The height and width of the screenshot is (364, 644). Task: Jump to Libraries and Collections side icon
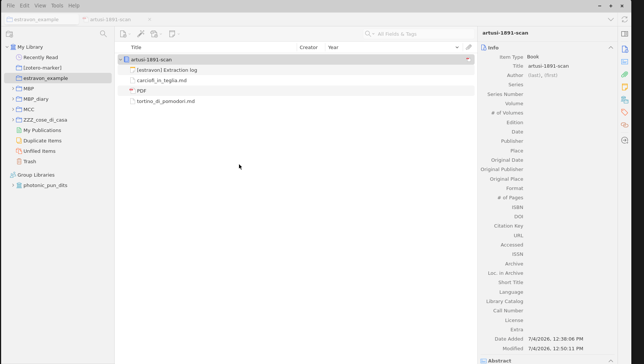point(625,100)
